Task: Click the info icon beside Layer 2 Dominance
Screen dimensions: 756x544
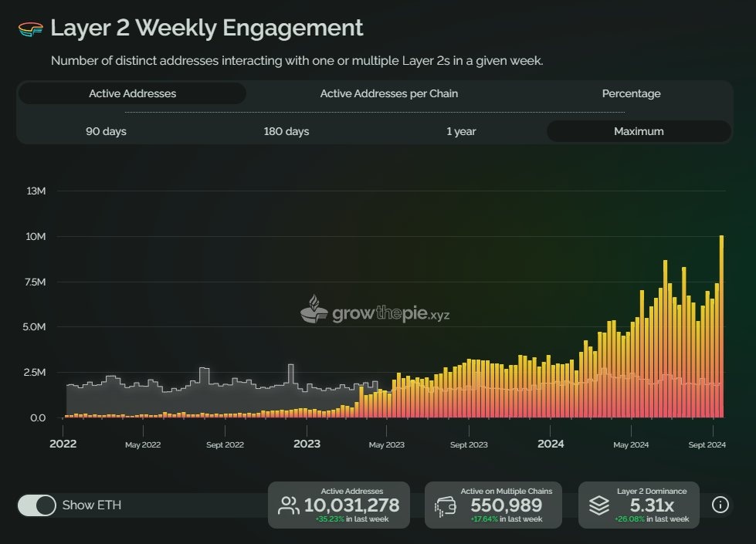Action: click(x=720, y=505)
